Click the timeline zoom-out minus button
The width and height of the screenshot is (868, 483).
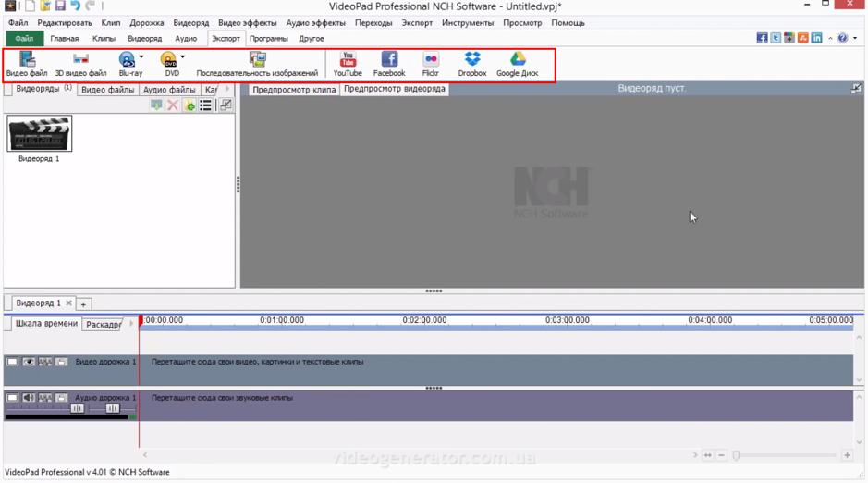point(721,455)
